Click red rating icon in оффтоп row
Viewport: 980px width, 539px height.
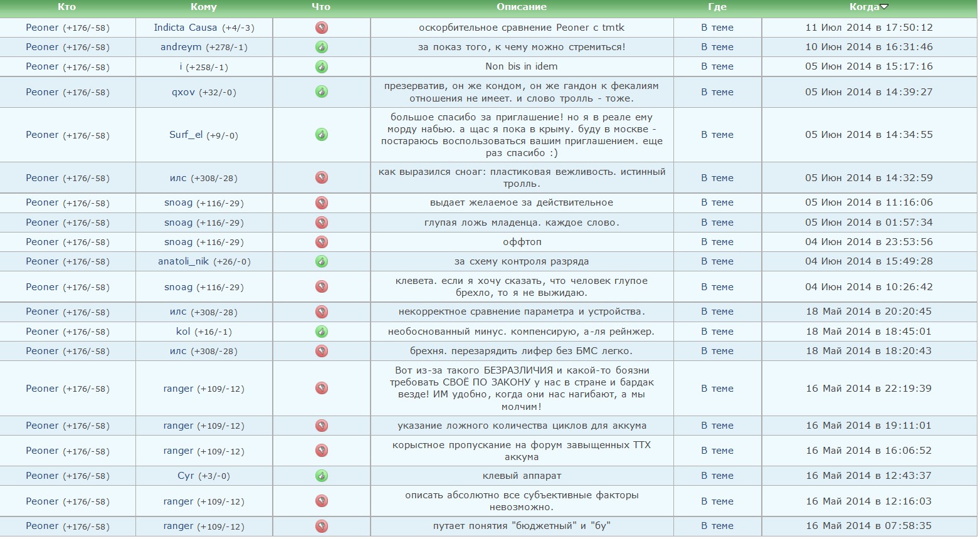click(x=322, y=242)
